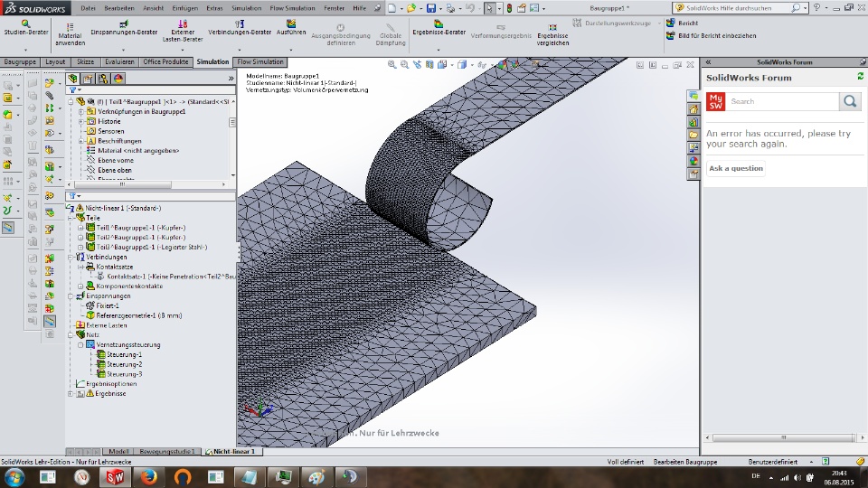This screenshot has width=868, height=488.
Task: Refresh the SolidWorks Forum panel
Action: click(x=860, y=76)
